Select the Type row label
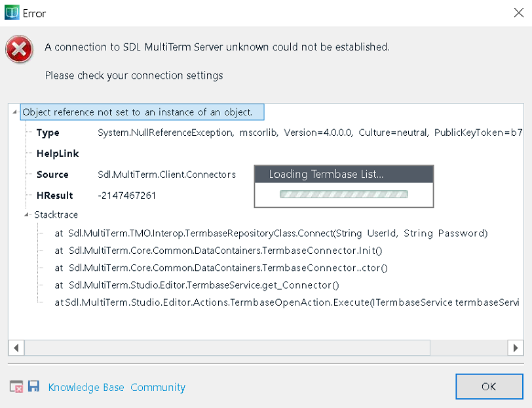 coord(48,133)
